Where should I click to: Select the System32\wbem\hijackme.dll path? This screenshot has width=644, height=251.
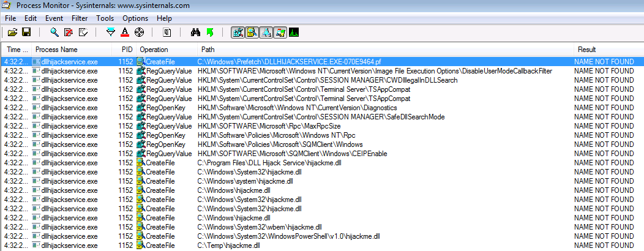[260, 227]
